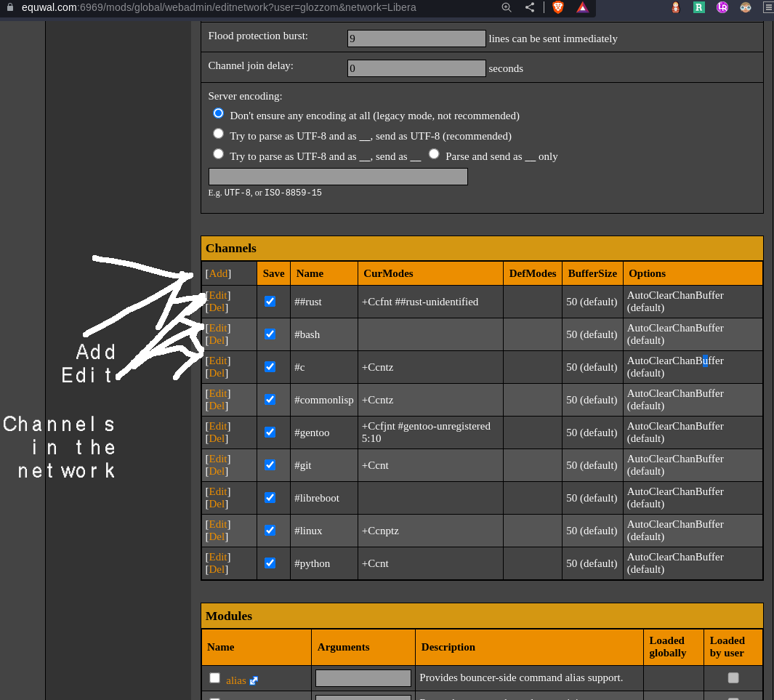Click the green R extension icon
The width and height of the screenshot is (774, 700).
click(x=698, y=7)
